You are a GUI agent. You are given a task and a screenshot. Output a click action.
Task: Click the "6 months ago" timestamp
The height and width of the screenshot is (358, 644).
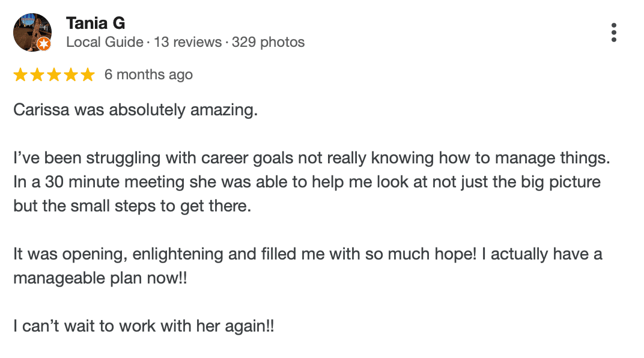(148, 75)
